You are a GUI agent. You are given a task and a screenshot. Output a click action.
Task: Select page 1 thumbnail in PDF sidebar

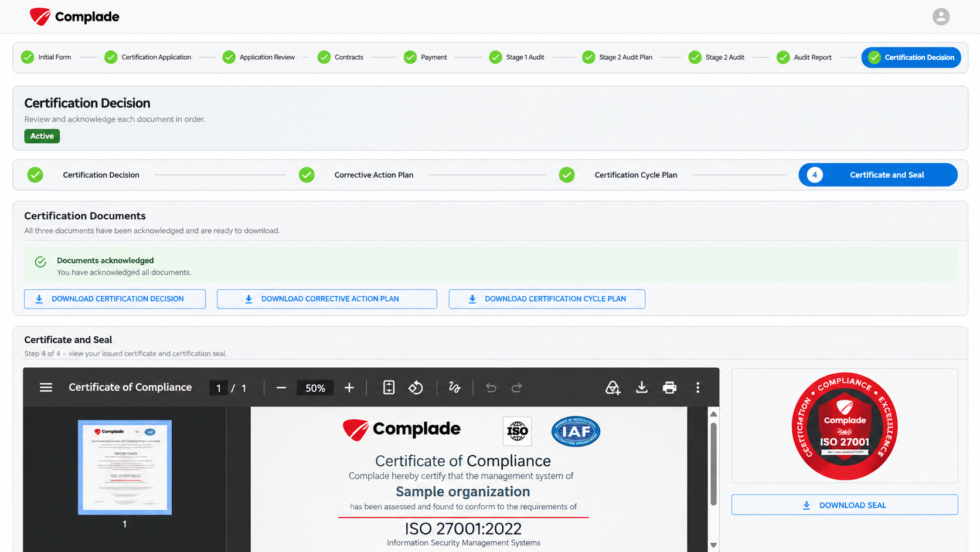(125, 468)
